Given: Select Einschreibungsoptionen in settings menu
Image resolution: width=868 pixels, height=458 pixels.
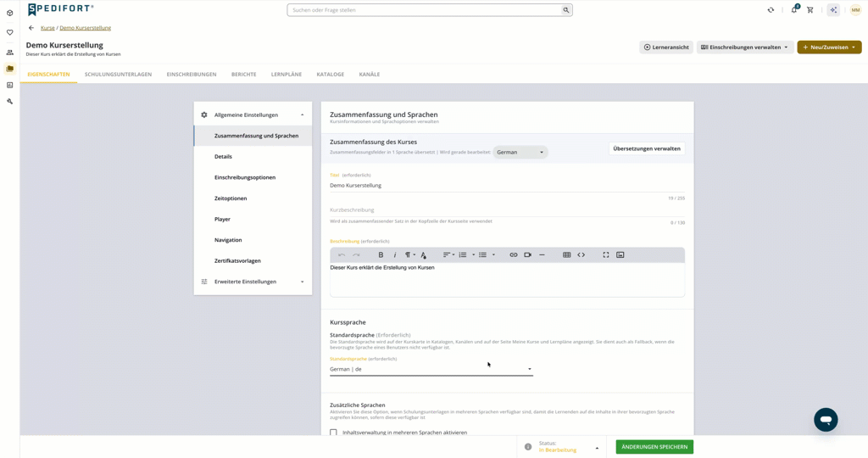Looking at the screenshot, I should pyautogui.click(x=253, y=177).
